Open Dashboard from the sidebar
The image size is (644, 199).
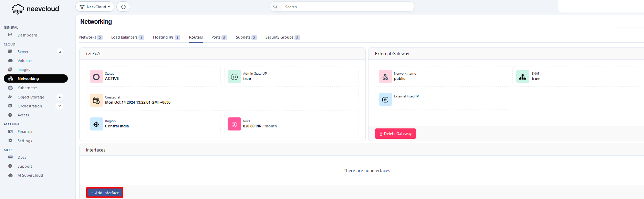pyautogui.click(x=27, y=35)
